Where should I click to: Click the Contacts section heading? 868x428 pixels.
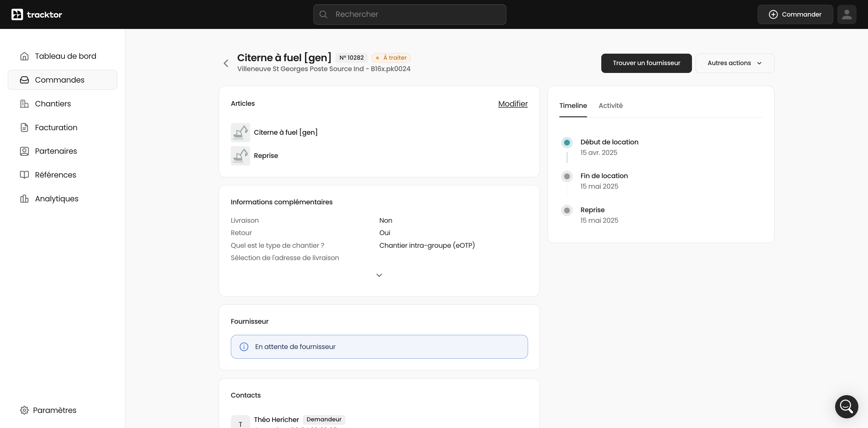[x=245, y=395]
